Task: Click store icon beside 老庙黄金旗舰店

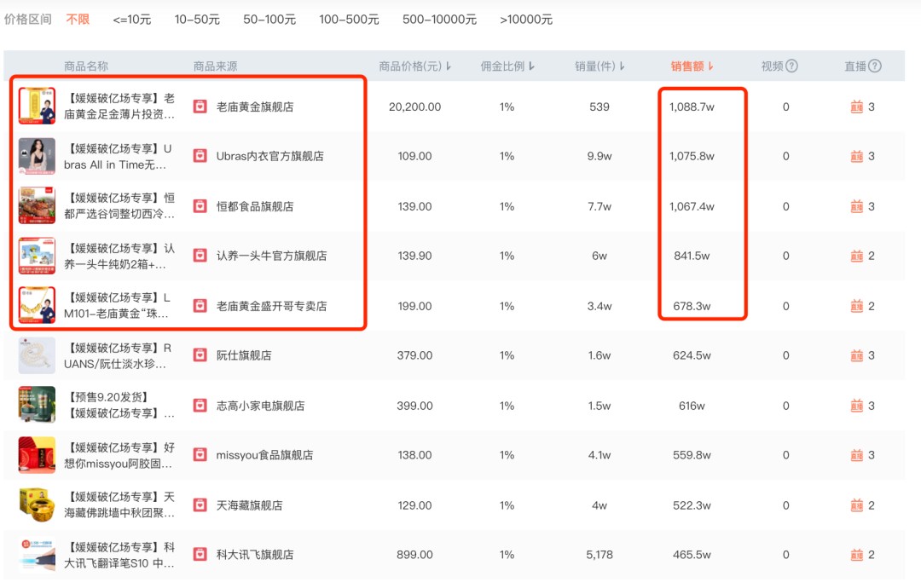Action: (200, 107)
